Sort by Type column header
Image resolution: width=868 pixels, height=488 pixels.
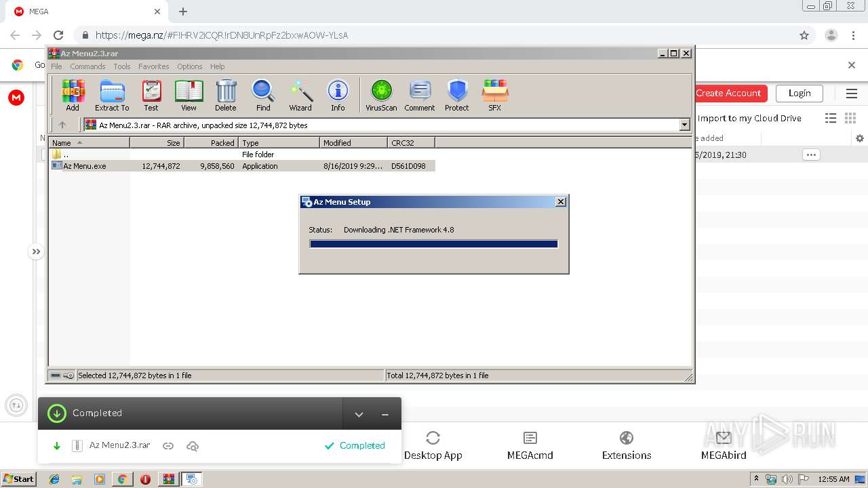point(279,142)
